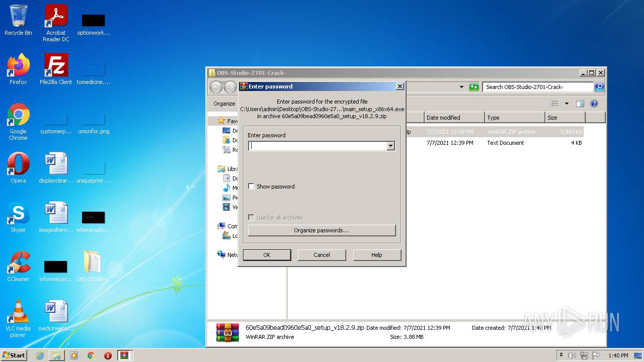The image size is (644, 362).
Task: Click the Explorer refresh address button
Action: tap(474, 87)
